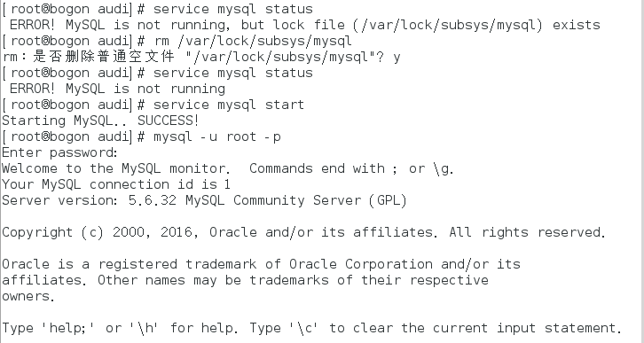This screenshot has height=343, width=644.
Task: Click the 'owners.' word
Action: pyautogui.click(x=28, y=296)
